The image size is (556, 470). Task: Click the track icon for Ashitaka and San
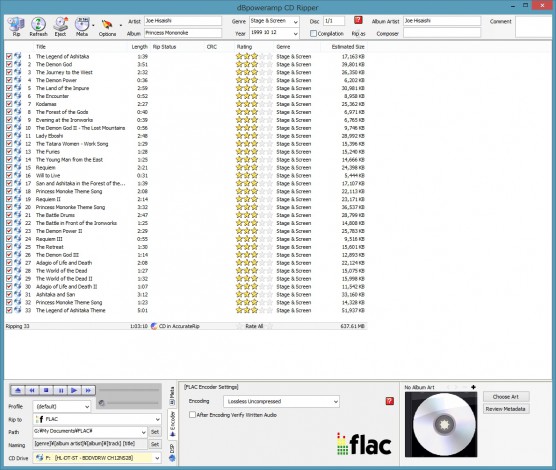[18, 294]
